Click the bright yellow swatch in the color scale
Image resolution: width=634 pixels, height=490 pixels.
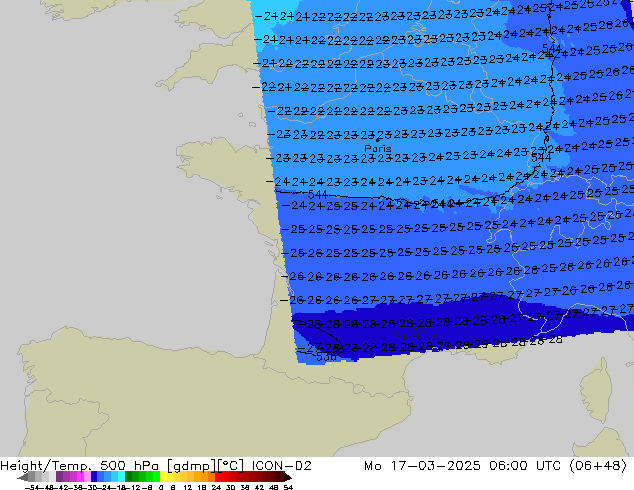point(163,477)
